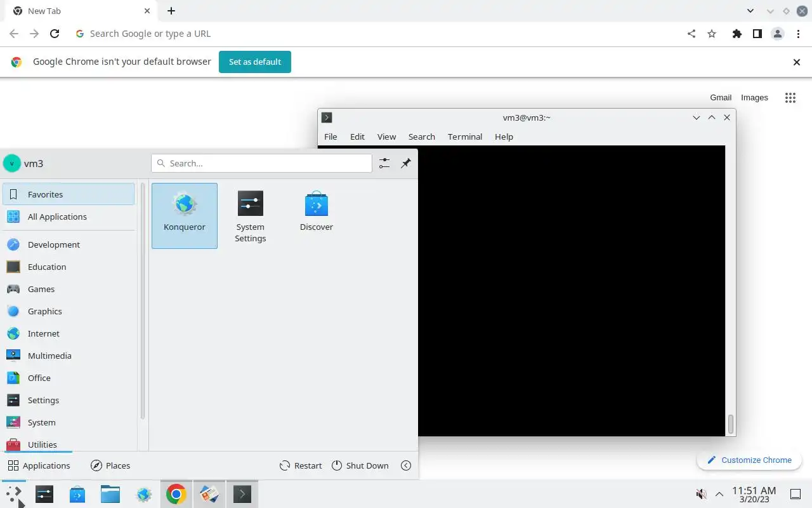This screenshot has width=812, height=508.
Task: Open the Terminal menu in terminal
Action: [465, 137]
